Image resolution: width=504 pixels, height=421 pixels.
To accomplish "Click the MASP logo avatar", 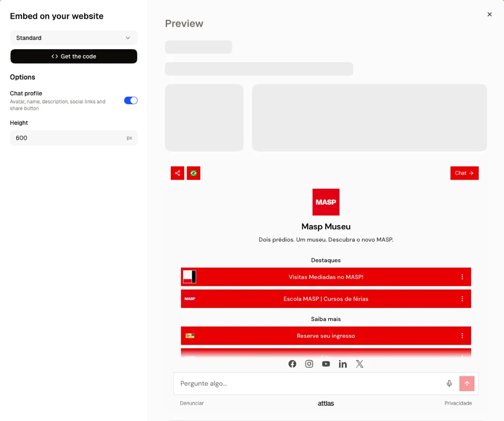I will click(x=326, y=202).
